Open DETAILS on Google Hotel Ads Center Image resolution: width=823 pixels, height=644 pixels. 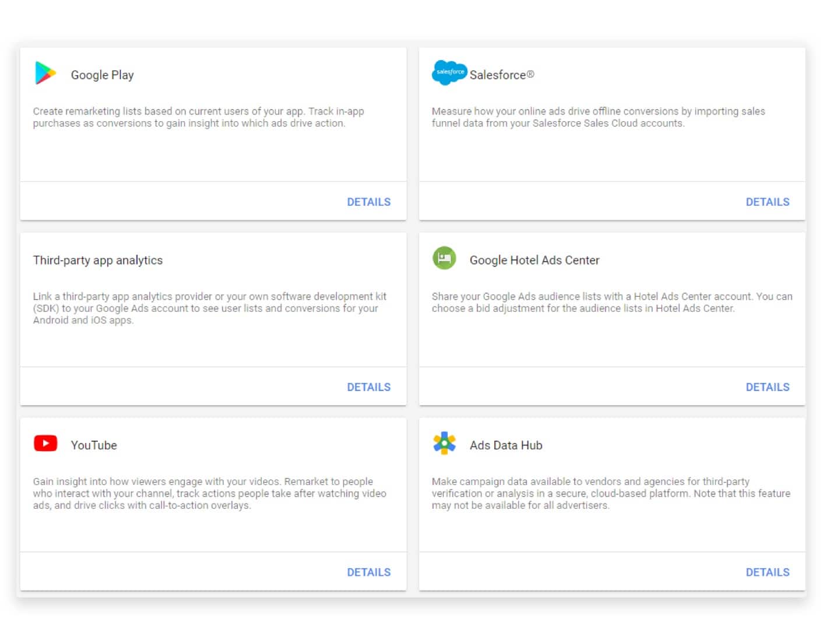767,388
